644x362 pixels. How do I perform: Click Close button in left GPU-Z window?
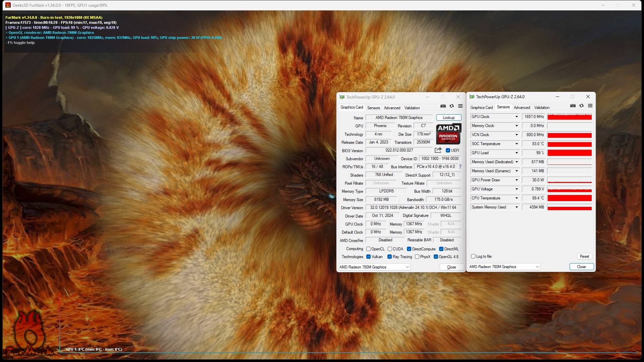tap(451, 267)
